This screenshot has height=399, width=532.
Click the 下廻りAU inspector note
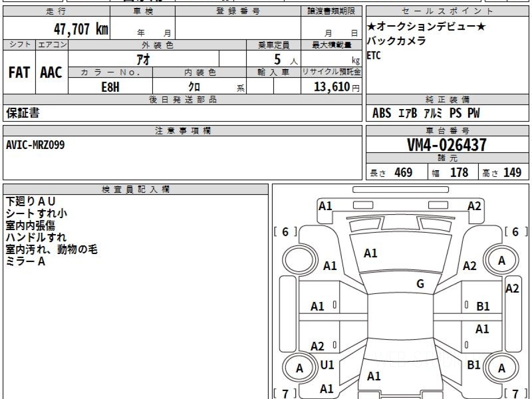click(31, 201)
